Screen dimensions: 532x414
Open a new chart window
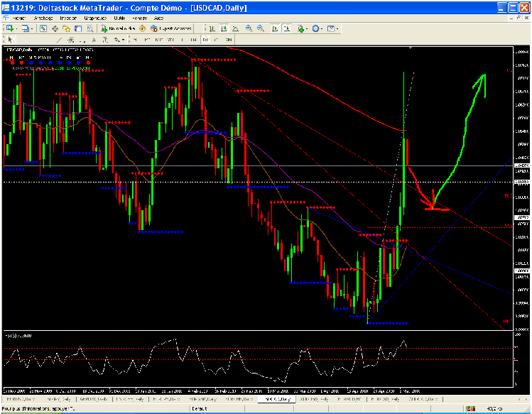tap(9, 28)
